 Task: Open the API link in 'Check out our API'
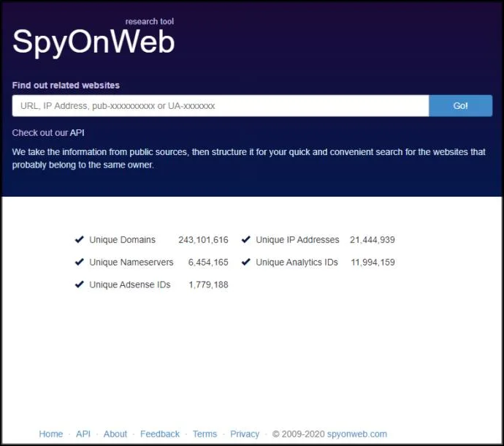click(x=77, y=132)
